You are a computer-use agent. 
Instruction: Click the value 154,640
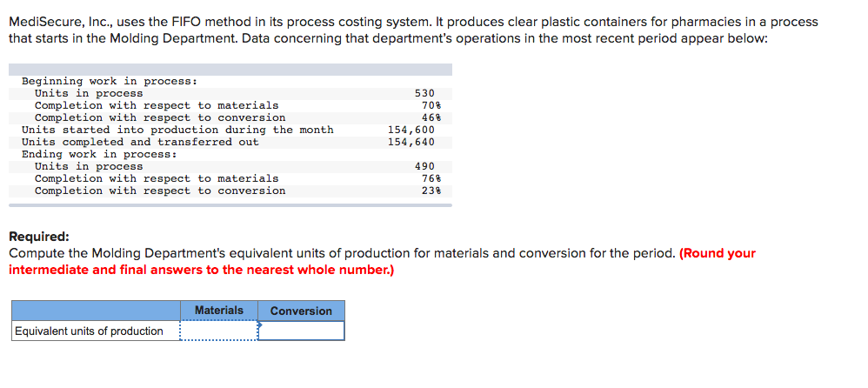411,143
